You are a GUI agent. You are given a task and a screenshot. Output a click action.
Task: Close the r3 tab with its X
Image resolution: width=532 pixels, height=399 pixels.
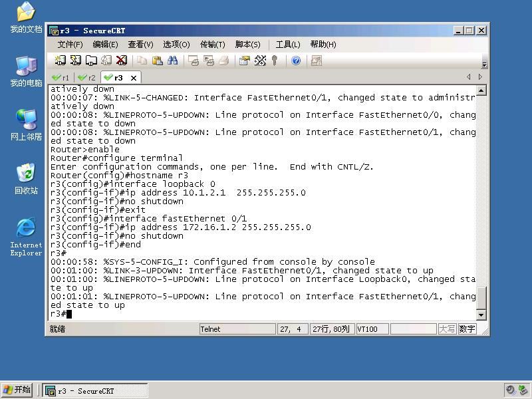(134, 78)
